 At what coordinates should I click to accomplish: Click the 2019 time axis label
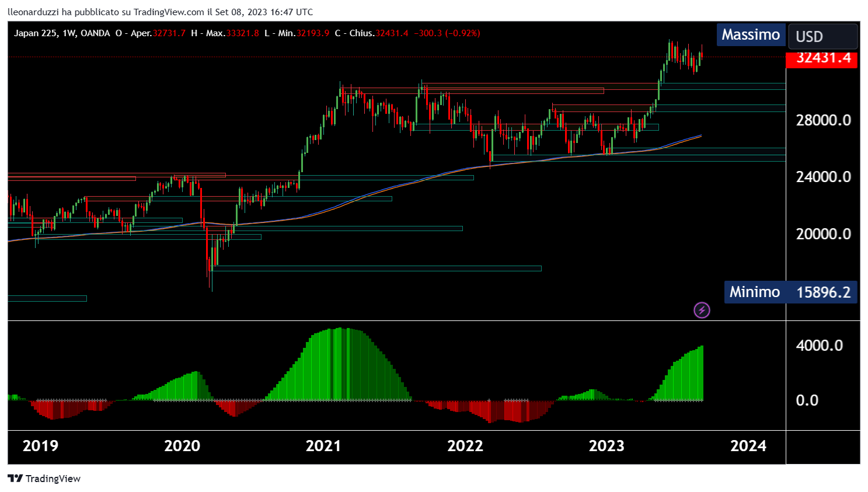(40, 446)
